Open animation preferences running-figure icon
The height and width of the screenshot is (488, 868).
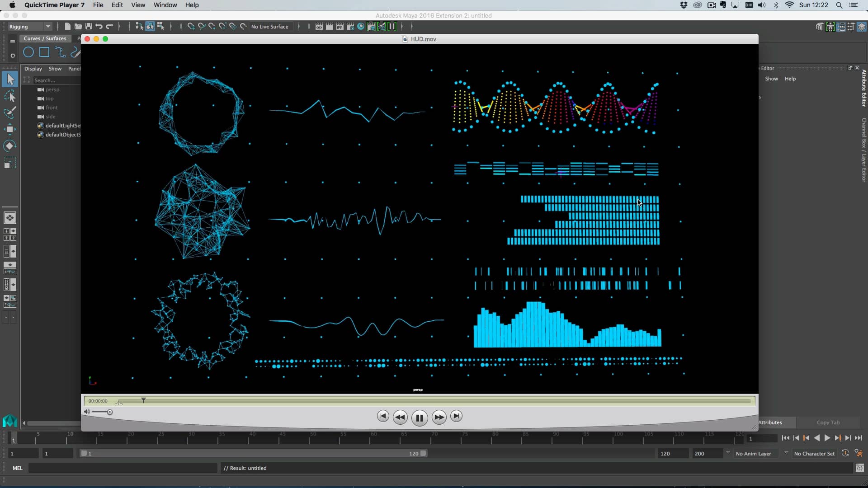[859, 453]
